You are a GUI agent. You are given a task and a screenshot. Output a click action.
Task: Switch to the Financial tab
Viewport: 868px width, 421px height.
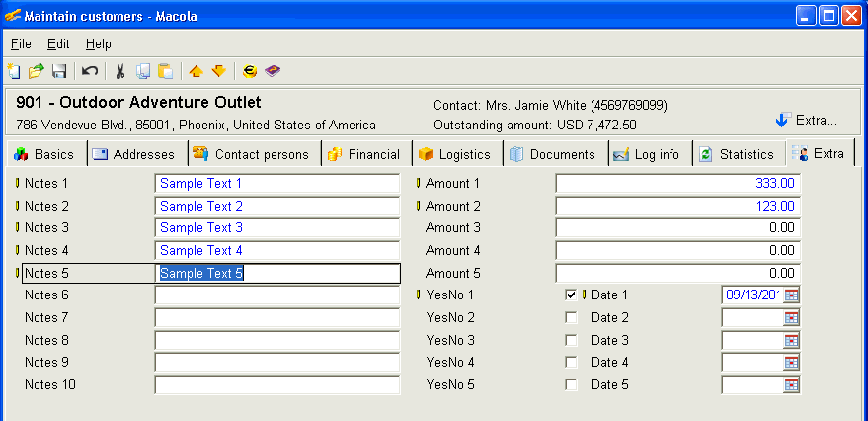[367, 154]
